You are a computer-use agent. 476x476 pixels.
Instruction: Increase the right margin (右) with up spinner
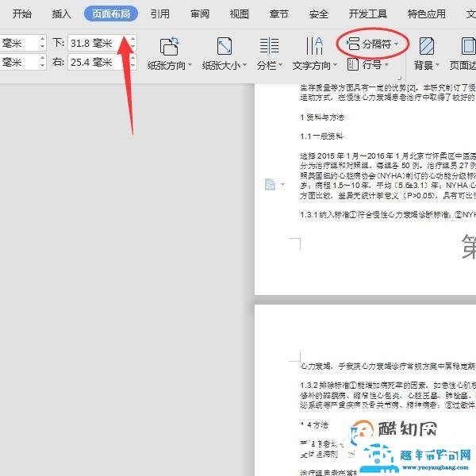(x=132, y=58)
